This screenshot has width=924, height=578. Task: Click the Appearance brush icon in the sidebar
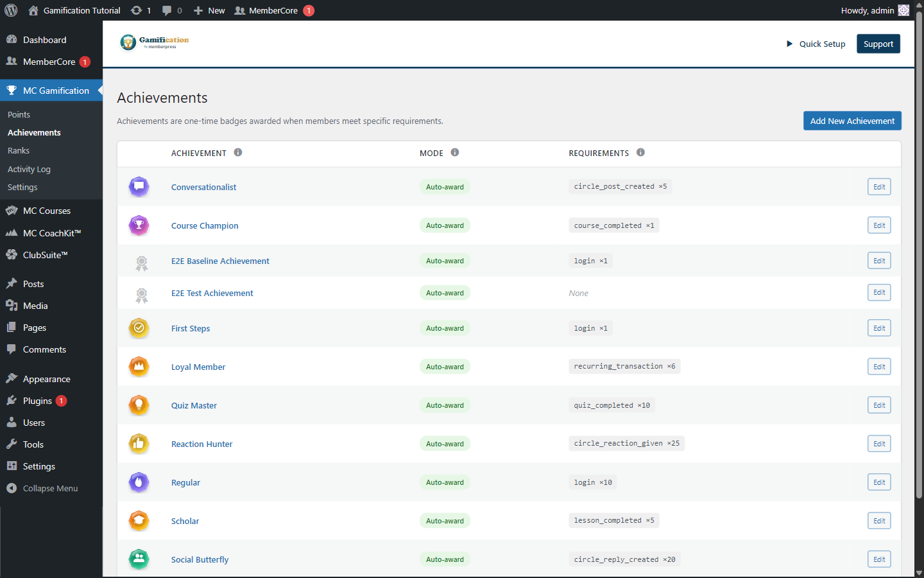(12, 378)
